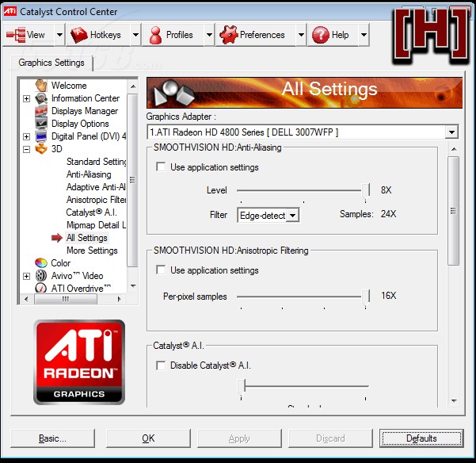Click the Catalyst A.I. slider thumb

[241, 388]
